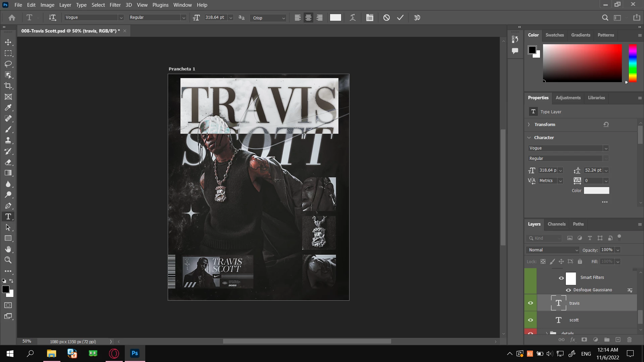The width and height of the screenshot is (644, 362).
Task: Commit text edits with checkmark
Action: pyautogui.click(x=400, y=18)
